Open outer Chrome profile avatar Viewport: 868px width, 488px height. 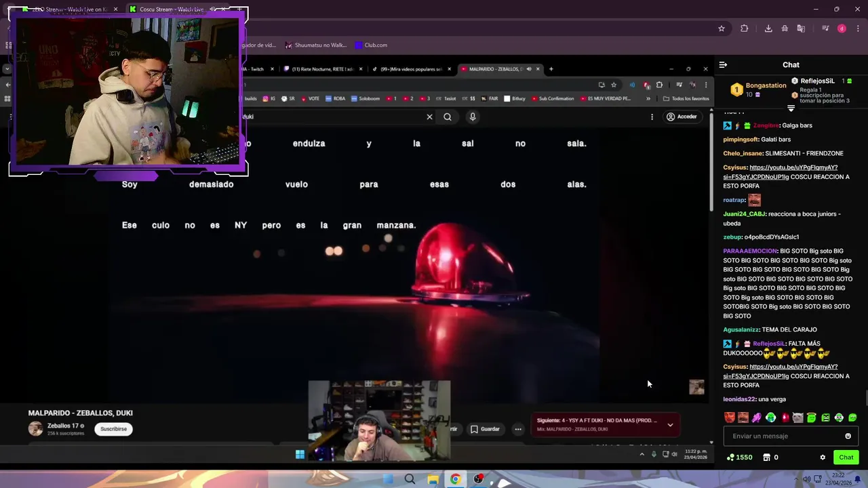(x=842, y=28)
